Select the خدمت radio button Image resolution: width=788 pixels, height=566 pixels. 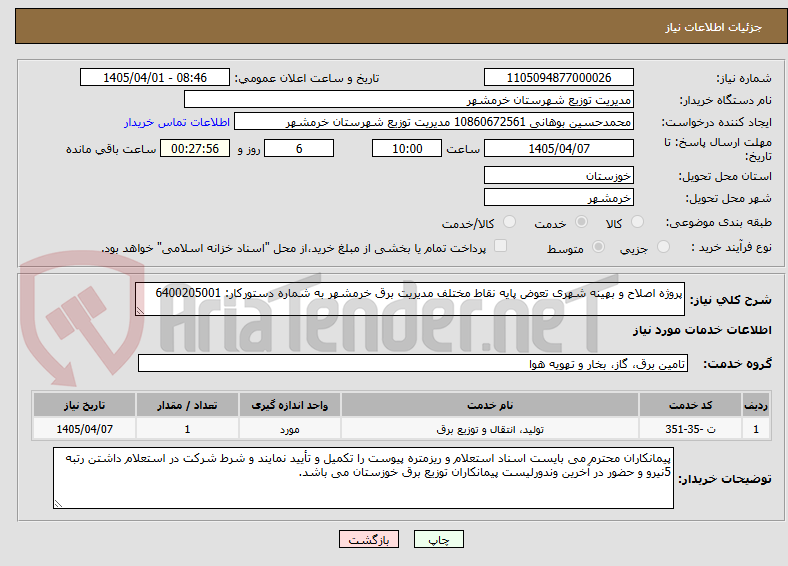[581, 222]
